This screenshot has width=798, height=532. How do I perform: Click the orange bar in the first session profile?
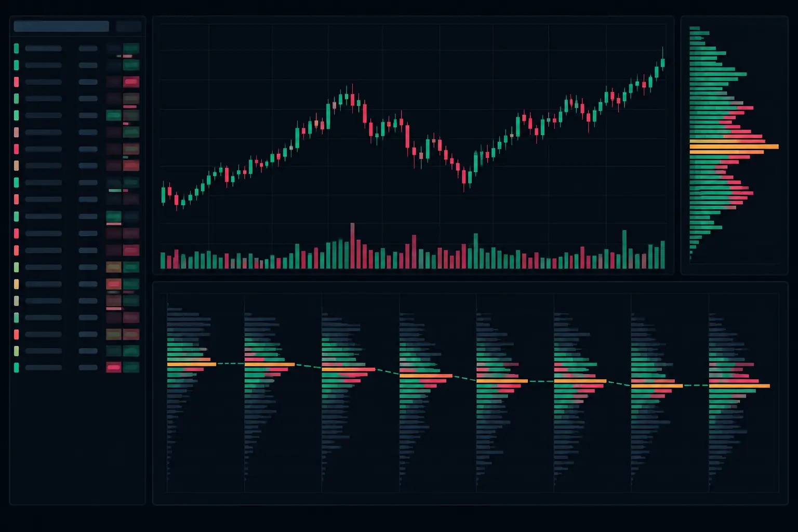pos(192,364)
